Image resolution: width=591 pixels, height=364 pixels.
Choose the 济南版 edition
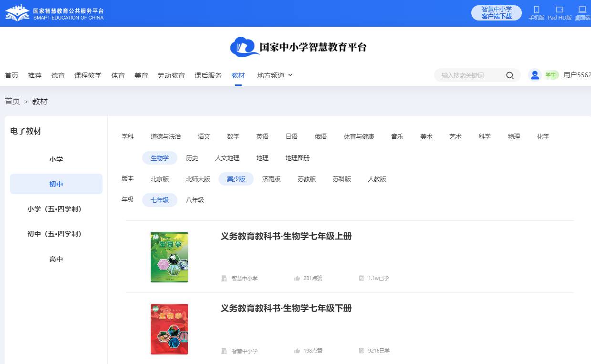(x=271, y=179)
